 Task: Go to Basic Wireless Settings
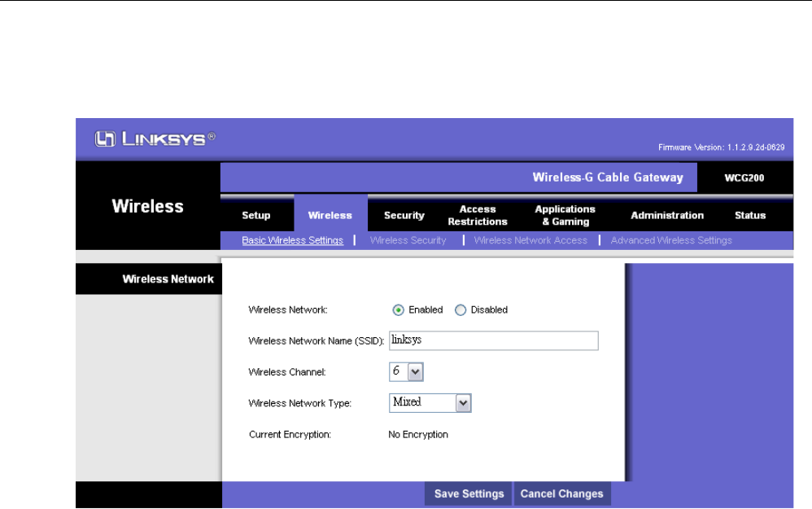(293, 240)
